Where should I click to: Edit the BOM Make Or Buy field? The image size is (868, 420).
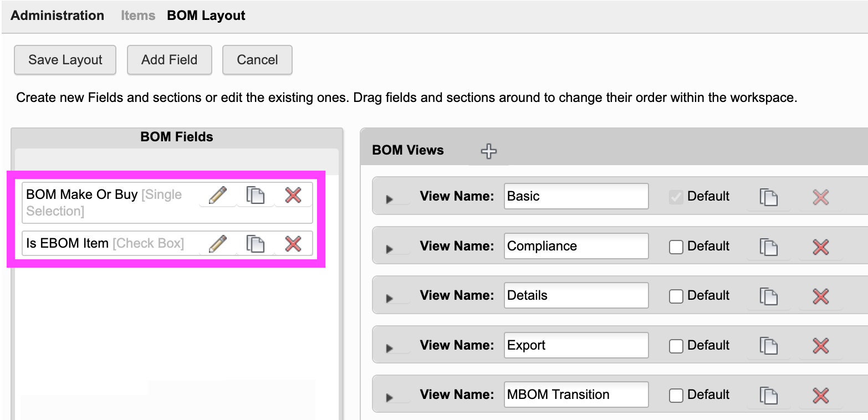click(218, 195)
